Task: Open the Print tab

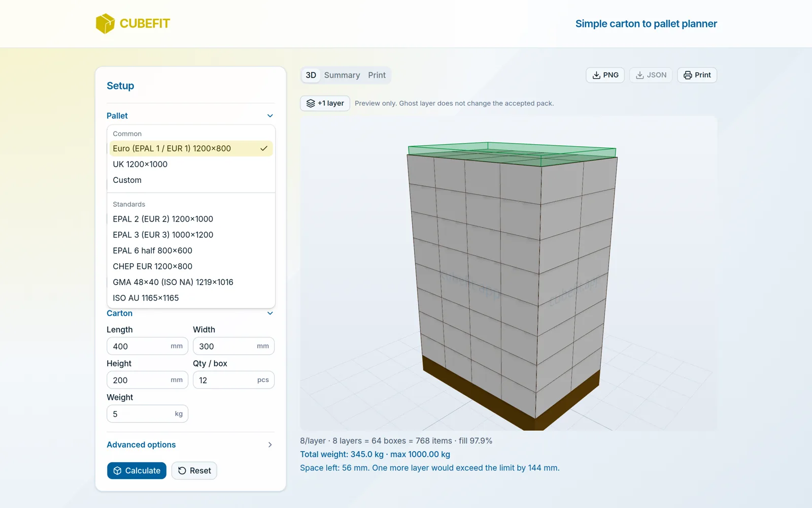Action: point(377,75)
